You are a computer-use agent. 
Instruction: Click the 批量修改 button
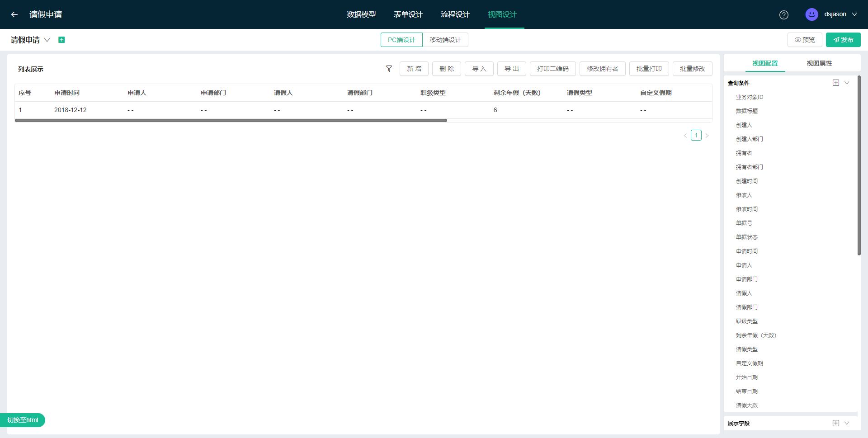[693, 69]
